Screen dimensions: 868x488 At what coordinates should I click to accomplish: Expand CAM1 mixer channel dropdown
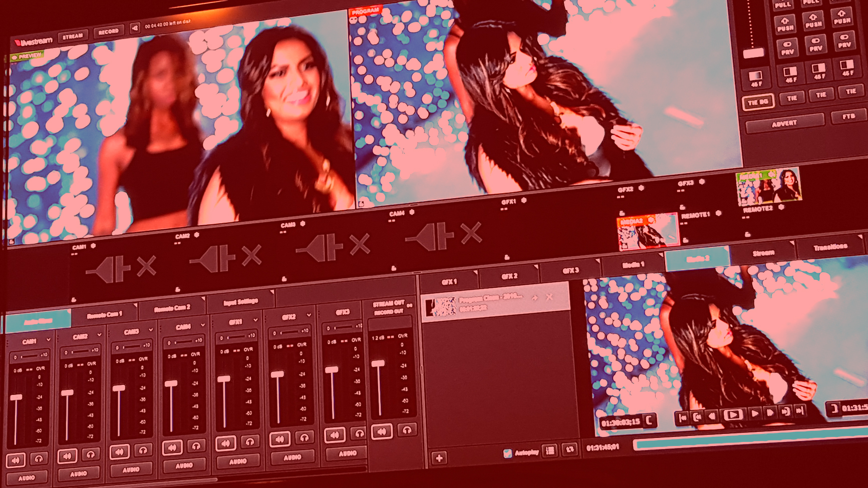pos(49,340)
